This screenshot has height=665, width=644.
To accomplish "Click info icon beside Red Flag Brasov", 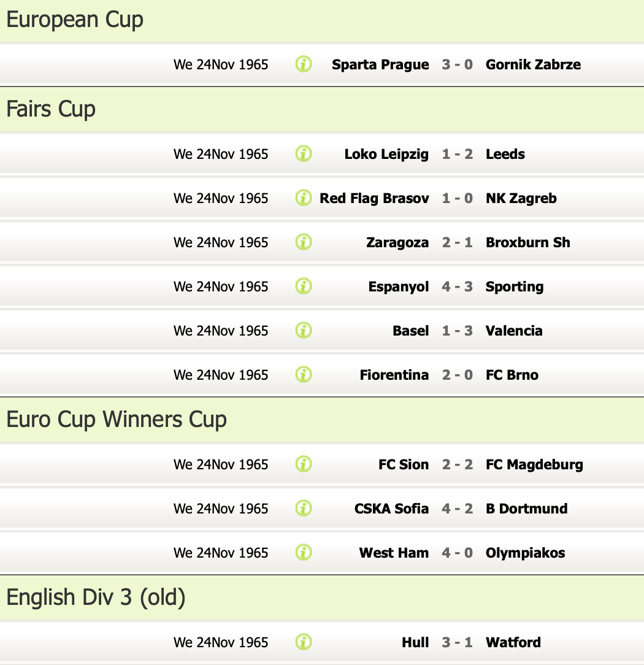I will click(x=304, y=198).
